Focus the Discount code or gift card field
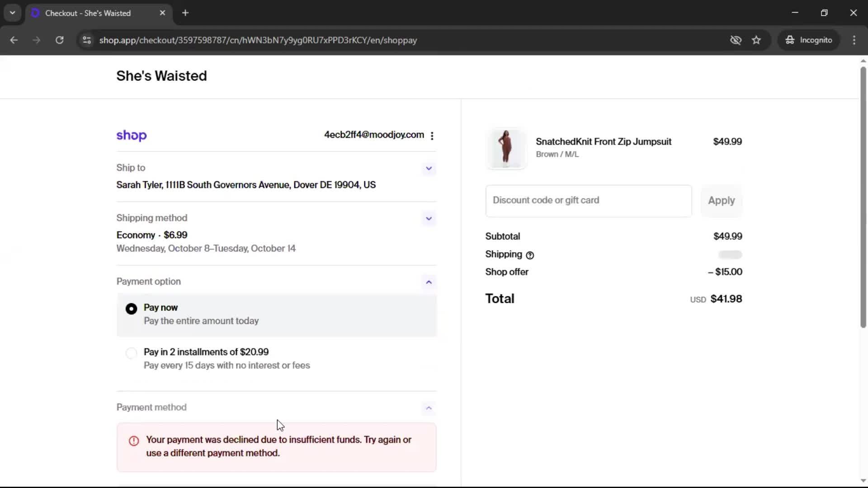Screen dimensions: 868x488 (588, 201)
